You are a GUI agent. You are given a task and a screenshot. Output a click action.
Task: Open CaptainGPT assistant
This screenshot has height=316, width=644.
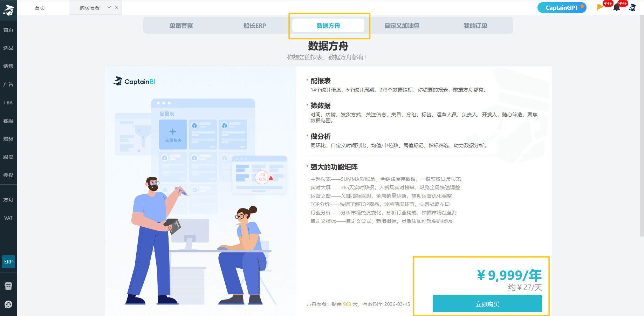point(562,8)
